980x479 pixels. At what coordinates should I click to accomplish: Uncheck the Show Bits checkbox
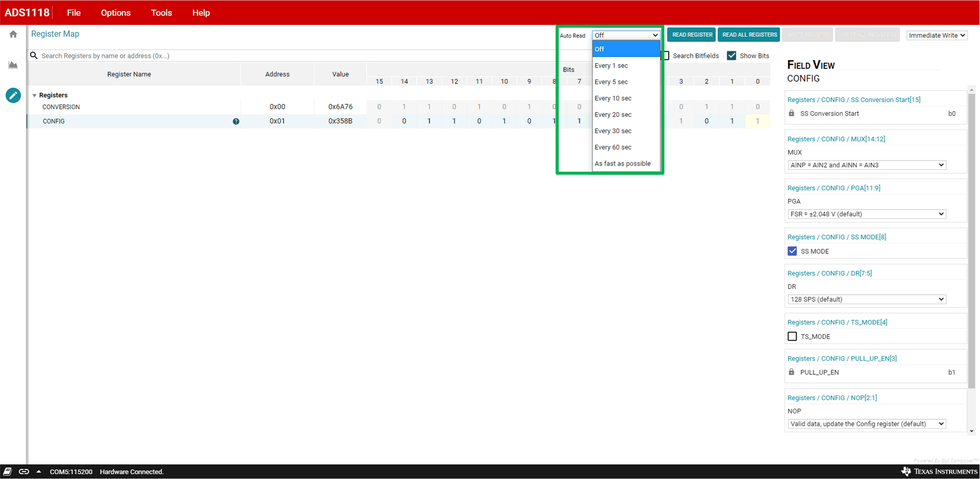[731, 56]
